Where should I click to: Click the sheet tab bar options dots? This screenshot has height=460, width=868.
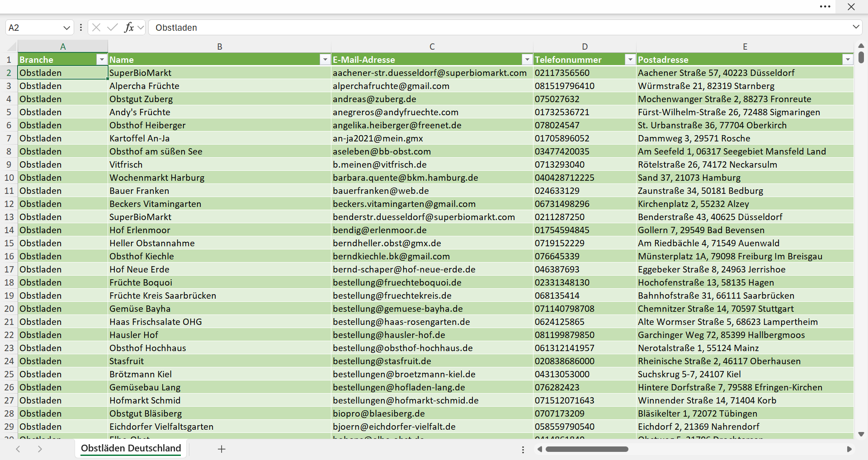pos(523,450)
